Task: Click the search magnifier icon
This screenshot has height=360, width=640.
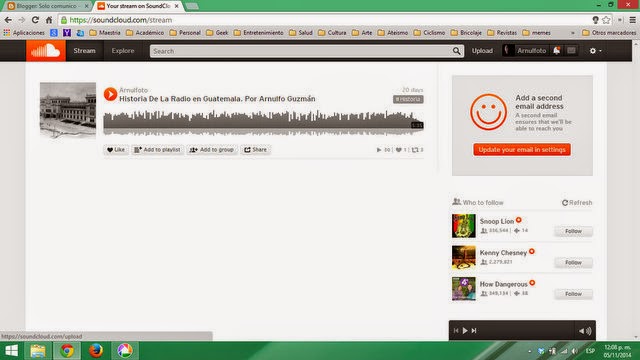Action: 456,51
